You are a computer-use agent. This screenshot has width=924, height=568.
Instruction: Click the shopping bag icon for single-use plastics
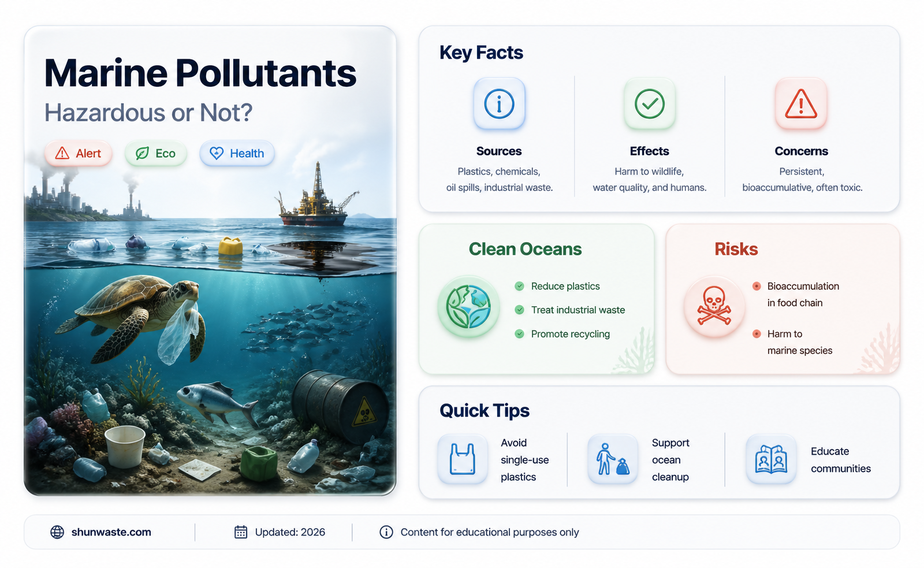click(x=463, y=459)
